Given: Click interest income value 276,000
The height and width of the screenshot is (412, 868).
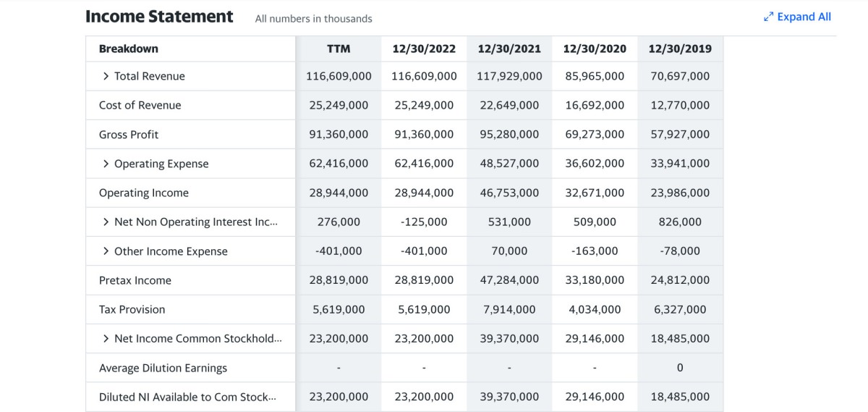Looking at the screenshot, I should coord(339,222).
